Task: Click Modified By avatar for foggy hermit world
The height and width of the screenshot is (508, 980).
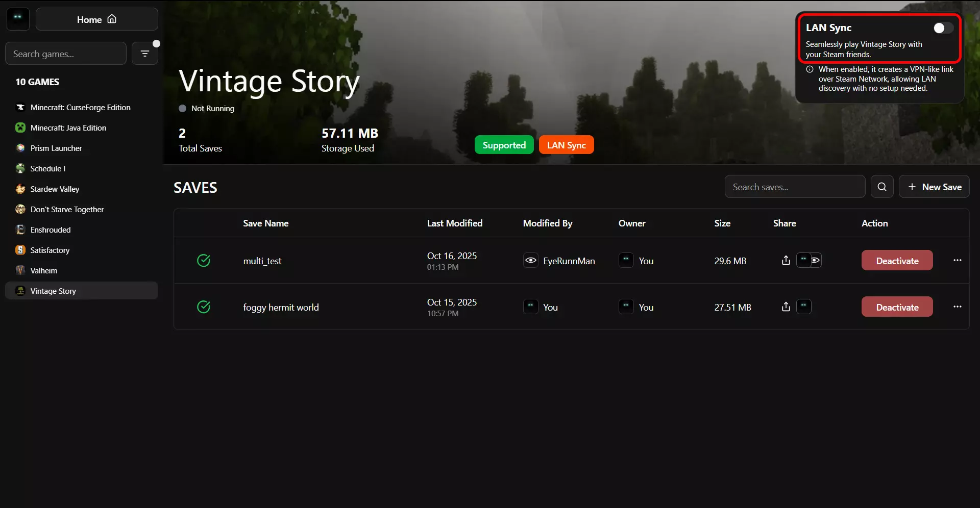Action: coord(531,307)
